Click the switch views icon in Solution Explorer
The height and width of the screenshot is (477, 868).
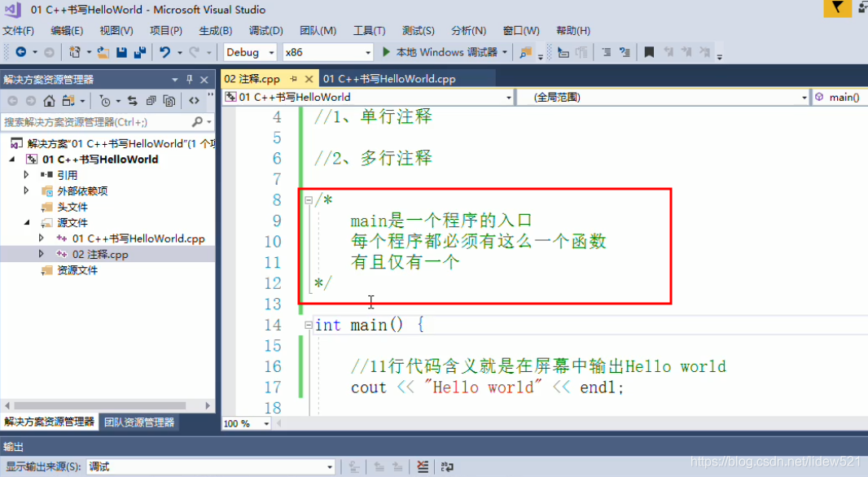[x=68, y=101]
